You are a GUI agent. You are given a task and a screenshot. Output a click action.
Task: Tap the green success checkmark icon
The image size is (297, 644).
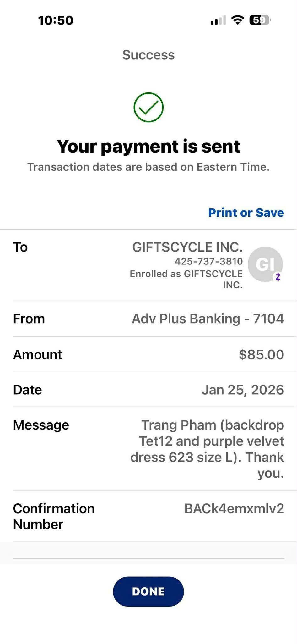tap(148, 107)
